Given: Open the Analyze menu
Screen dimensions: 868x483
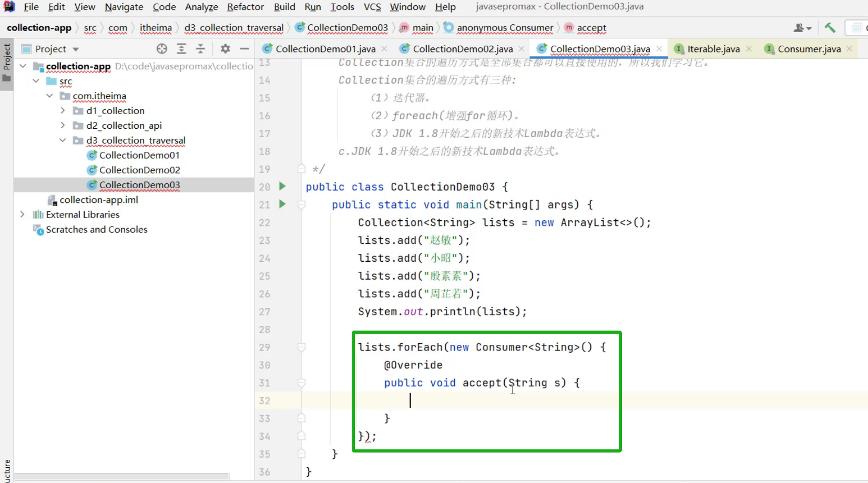Looking at the screenshot, I should [x=201, y=7].
